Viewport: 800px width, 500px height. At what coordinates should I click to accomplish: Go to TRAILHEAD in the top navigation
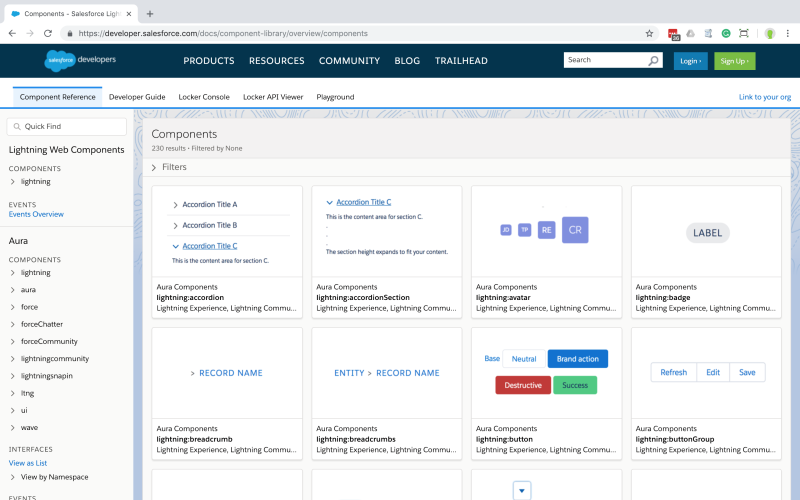tap(461, 61)
